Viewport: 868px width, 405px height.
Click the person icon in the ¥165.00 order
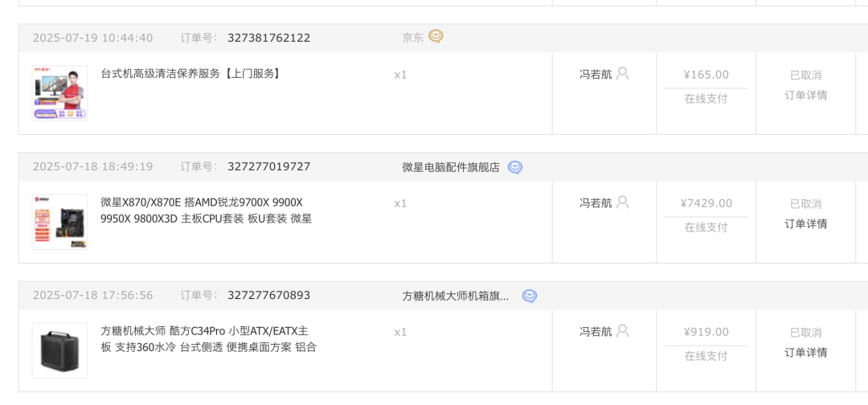(622, 74)
